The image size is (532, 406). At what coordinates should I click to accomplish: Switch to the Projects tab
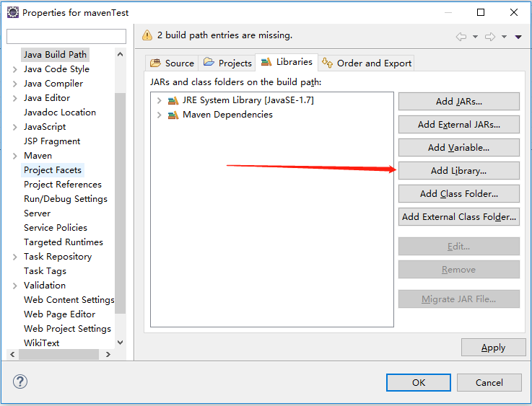[x=227, y=63]
